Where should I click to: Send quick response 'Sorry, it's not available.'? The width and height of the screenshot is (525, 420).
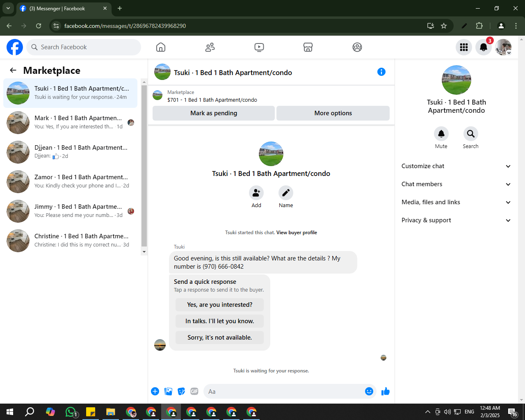click(x=219, y=338)
